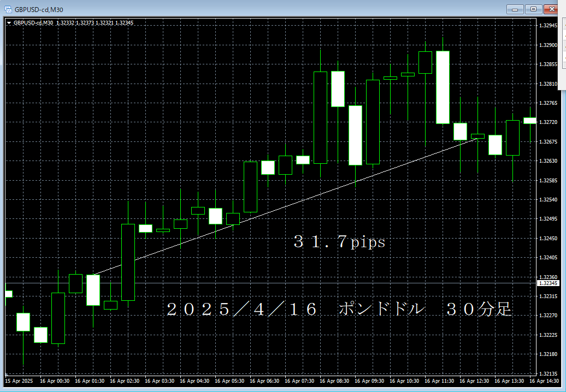This screenshot has height=392, width=566.
Task: Click the '16 Apr 05:30' time axis label
Action: point(229,381)
